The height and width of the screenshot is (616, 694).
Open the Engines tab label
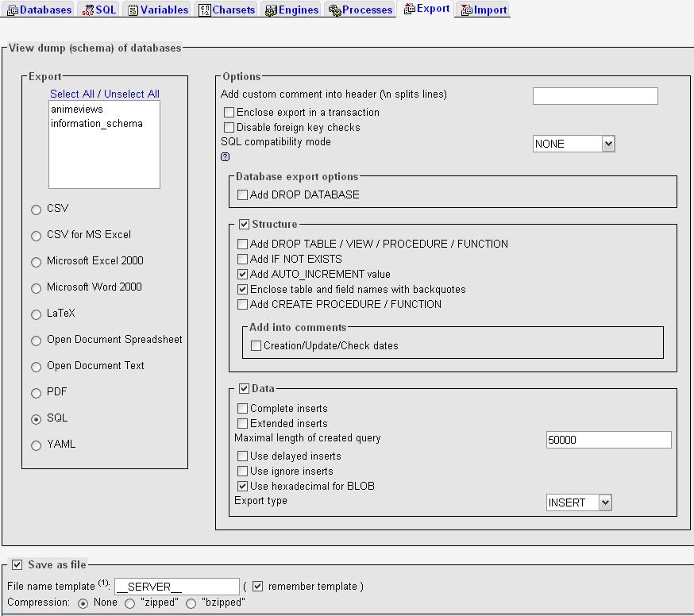299,10
